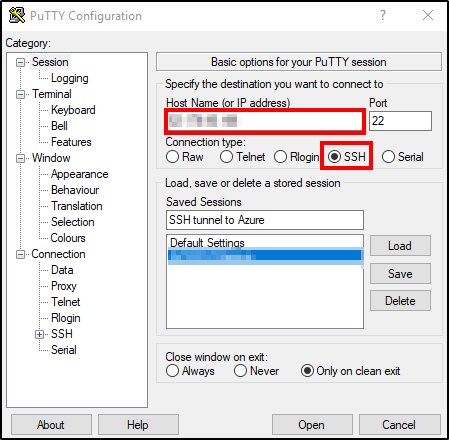The image size is (449, 440).
Task: Select Keyboard under Terminal
Action: [x=73, y=110]
